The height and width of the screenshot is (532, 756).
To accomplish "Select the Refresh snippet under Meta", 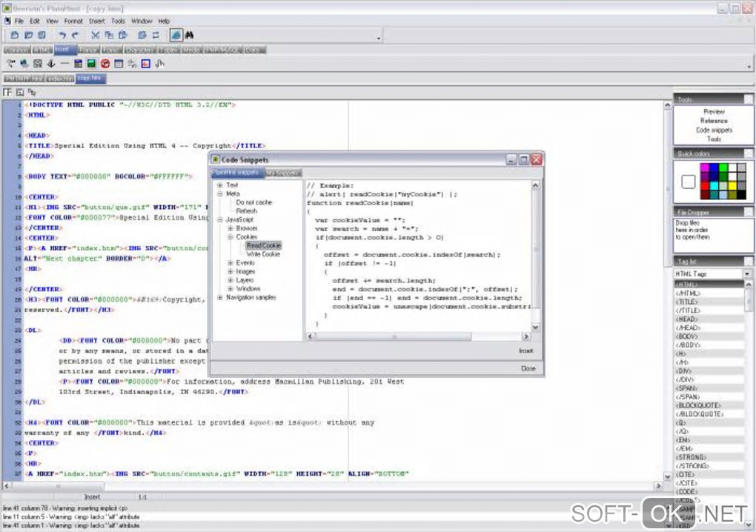I will [x=247, y=211].
